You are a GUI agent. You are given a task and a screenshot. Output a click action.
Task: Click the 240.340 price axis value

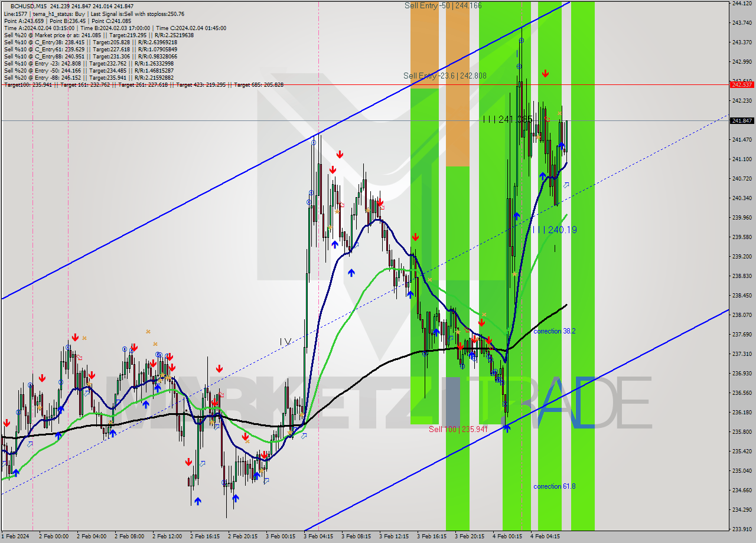click(742, 198)
